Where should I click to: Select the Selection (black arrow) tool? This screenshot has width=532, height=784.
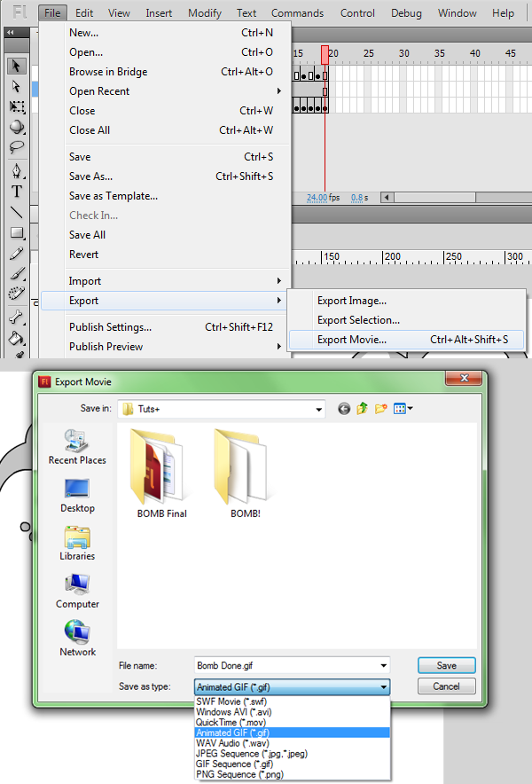pos(17,66)
